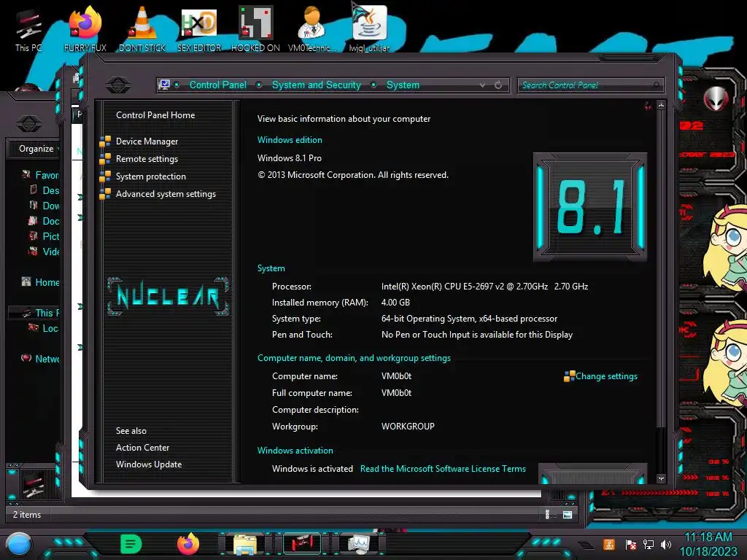Viewport: 747px width, 560px height.
Task: Open This PC desktop icon
Action: coord(28,31)
